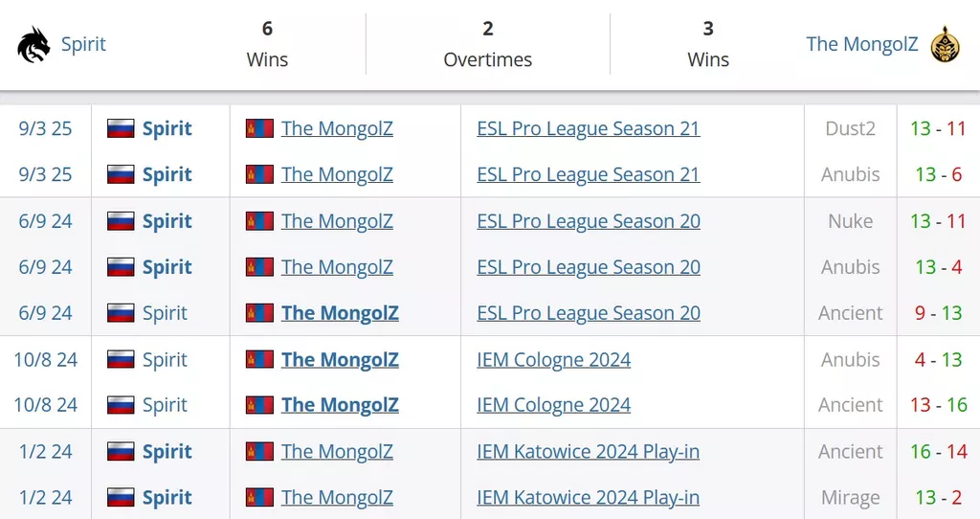Select bold The MongolZ link in 13-16 row
The height and width of the screenshot is (519, 980).
[x=340, y=404]
